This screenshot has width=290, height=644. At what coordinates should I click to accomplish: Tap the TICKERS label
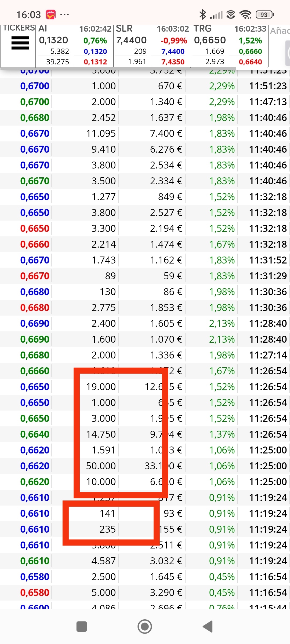[x=19, y=28]
